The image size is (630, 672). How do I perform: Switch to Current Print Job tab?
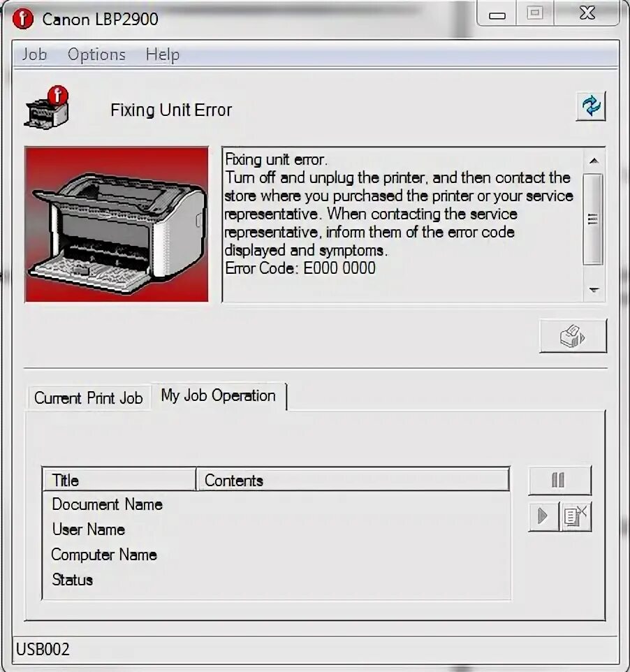[x=89, y=398]
